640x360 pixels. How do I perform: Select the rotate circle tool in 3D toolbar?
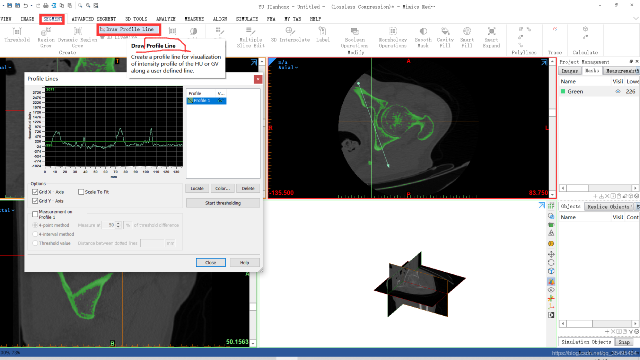click(551, 262)
